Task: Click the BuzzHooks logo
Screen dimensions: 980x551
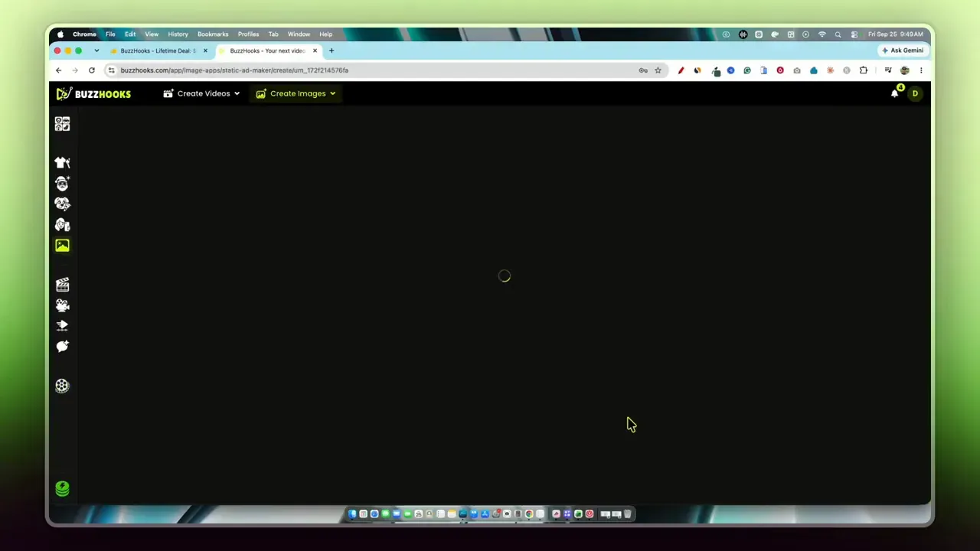Action: [x=93, y=93]
